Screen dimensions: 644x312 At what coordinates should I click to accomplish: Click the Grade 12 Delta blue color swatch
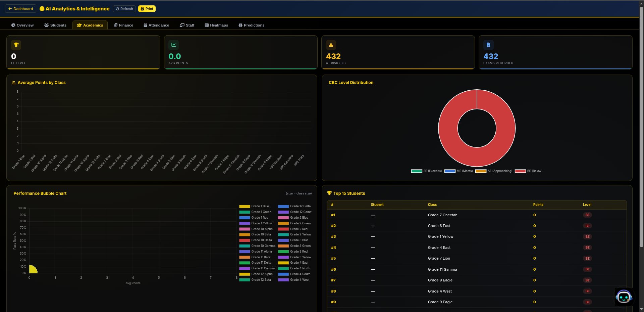tap(283, 206)
